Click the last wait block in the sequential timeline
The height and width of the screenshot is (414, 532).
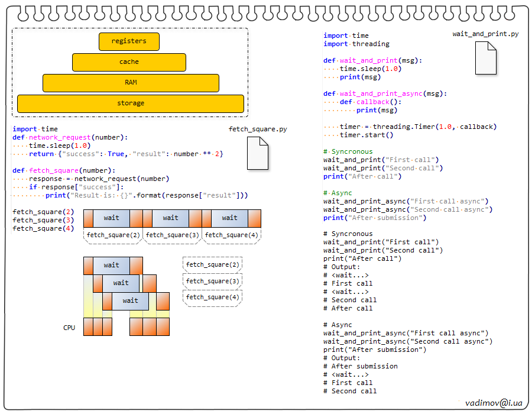230,218
